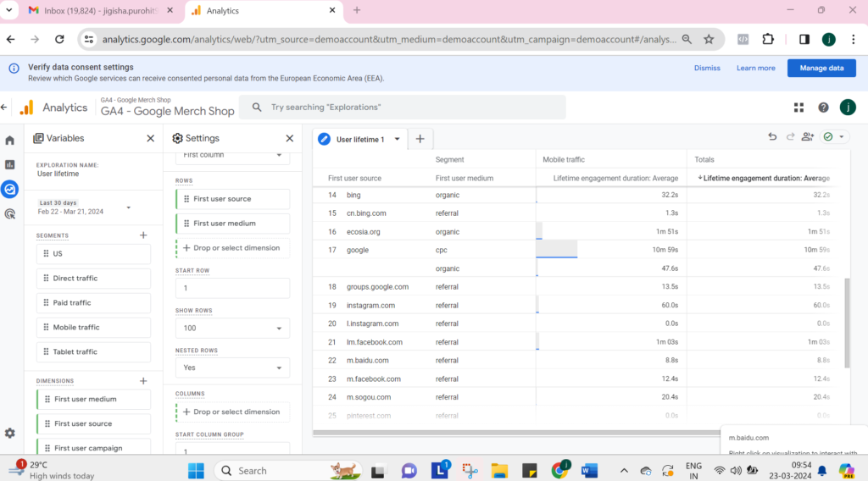View site information icon in address bar
This screenshot has height=481, width=868.
(x=88, y=39)
